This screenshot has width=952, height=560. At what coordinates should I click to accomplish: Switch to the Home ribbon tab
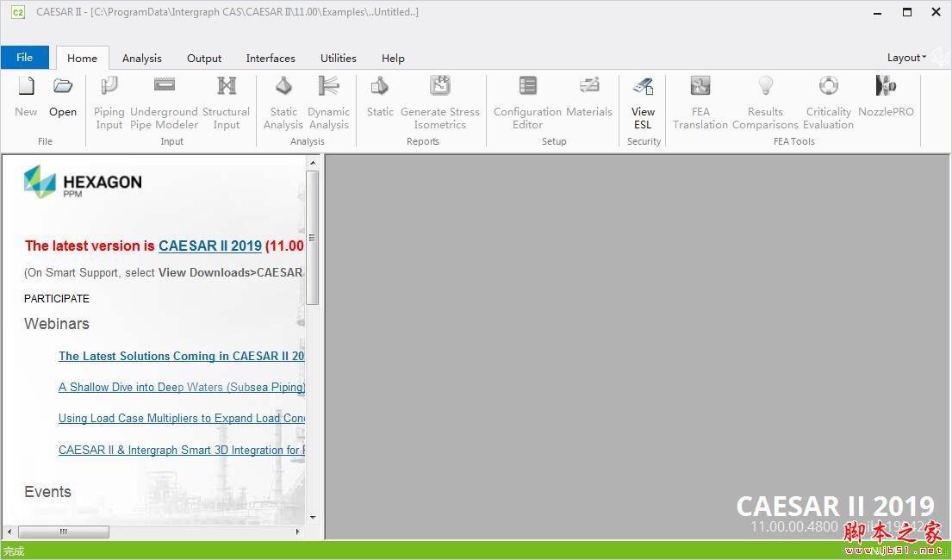click(82, 59)
